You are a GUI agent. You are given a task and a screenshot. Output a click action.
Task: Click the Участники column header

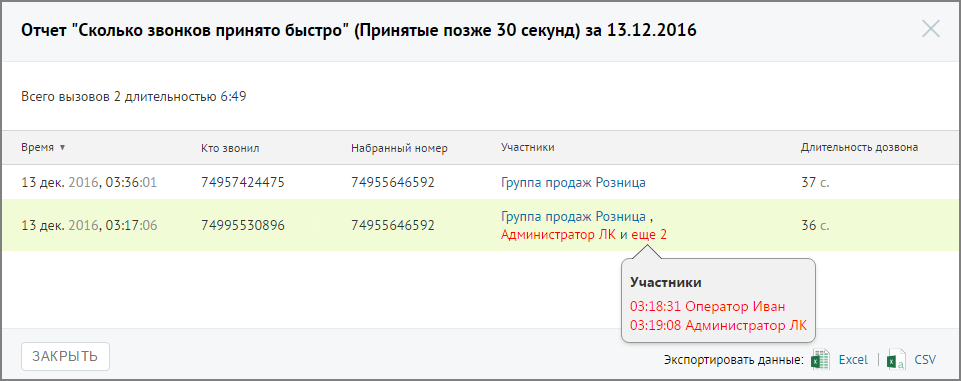point(528,148)
